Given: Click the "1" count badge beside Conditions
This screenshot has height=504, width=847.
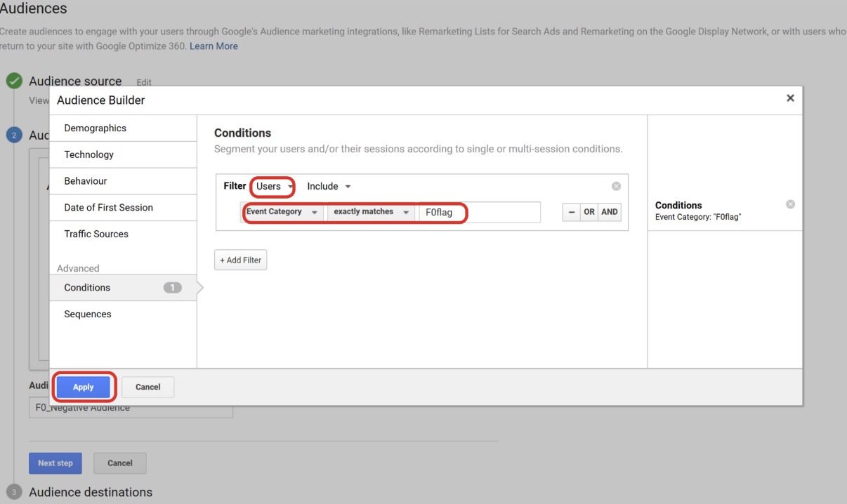Looking at the screenshot, I should tap(173, 287).
